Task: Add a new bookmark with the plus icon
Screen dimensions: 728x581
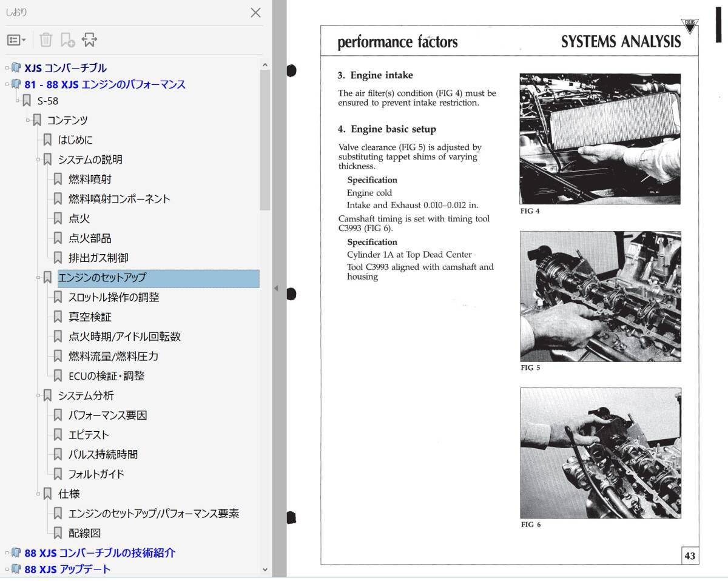Action: tap(67, 40)
